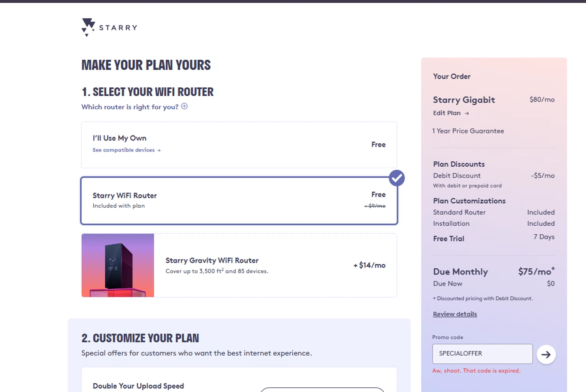Click the '$80/mo' plan price
Image resolution: width=586 pixels, height=392 pixels.
tap(542, 100)
